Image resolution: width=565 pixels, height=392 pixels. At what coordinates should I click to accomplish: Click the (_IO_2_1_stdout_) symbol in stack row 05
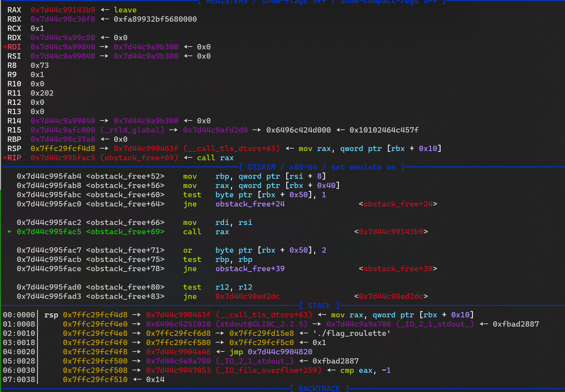click(x=255, y=361)
